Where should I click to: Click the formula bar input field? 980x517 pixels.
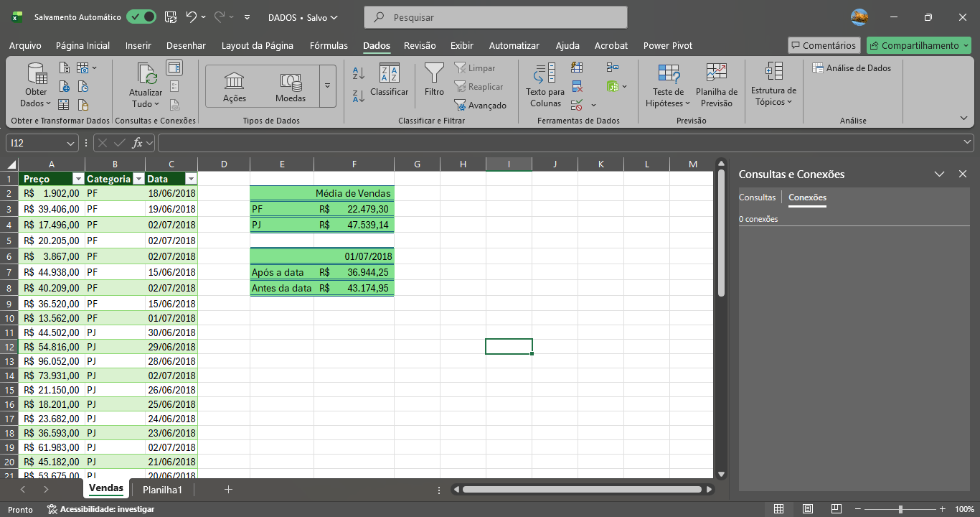click(x=560, y=142)
